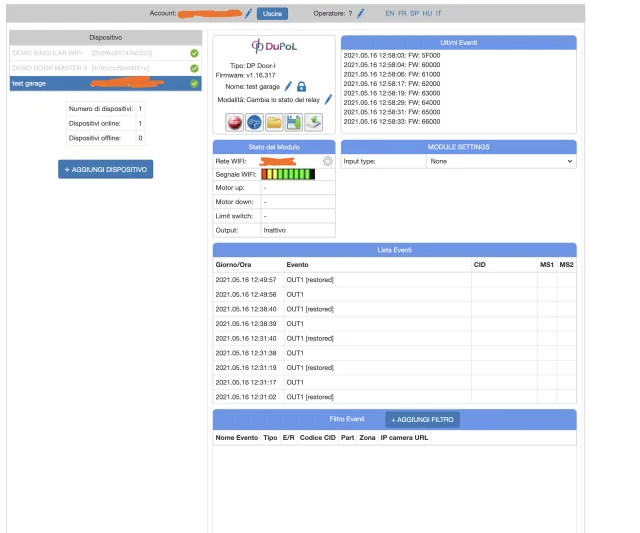Select event entry FW: 66000
This screenshot has width=640, height=533.
392,121
